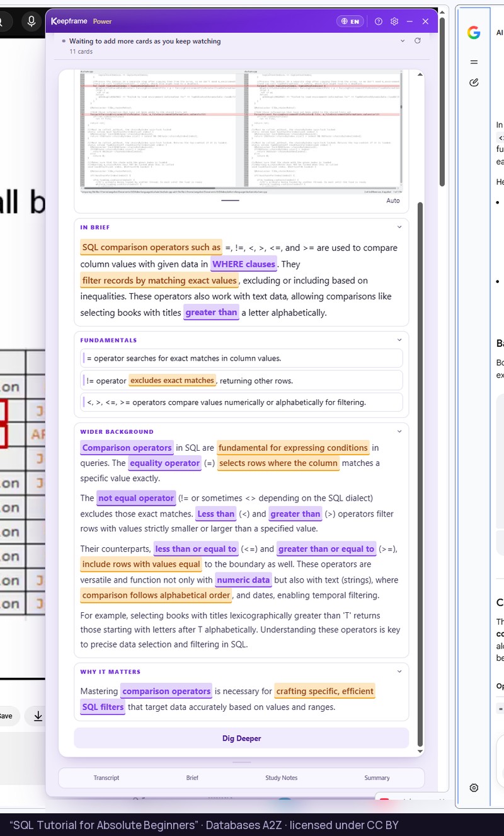Open the Keepframe help icon

click(379, 21)
